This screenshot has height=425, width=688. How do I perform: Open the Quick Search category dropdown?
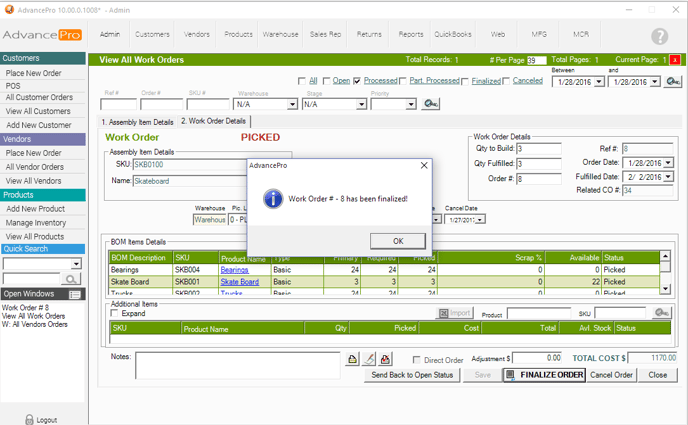(76, 264)
